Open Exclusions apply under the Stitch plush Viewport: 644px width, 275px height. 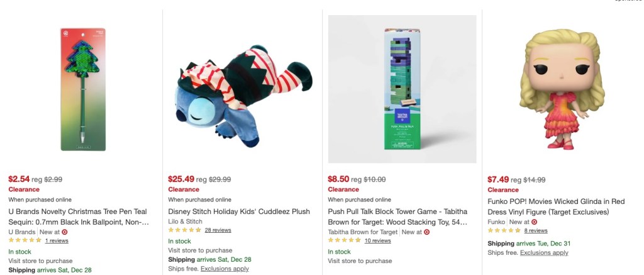click(x=225, y=269)
